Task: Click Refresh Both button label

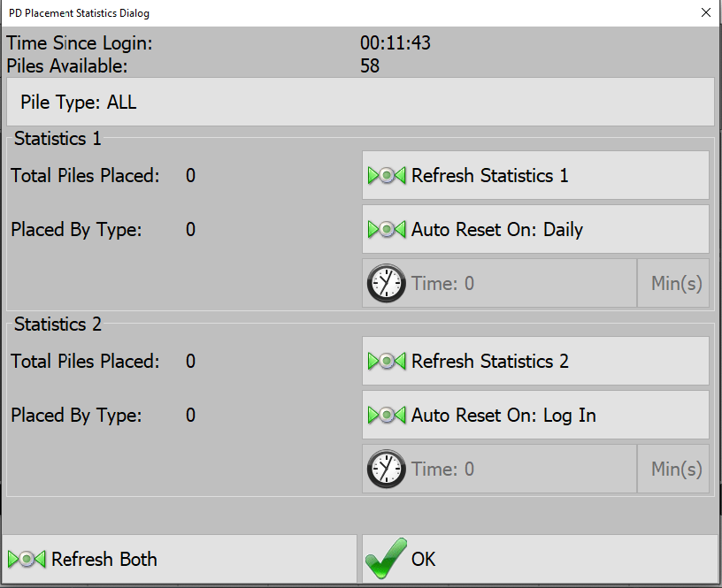Action: click(x=104, y=560)
